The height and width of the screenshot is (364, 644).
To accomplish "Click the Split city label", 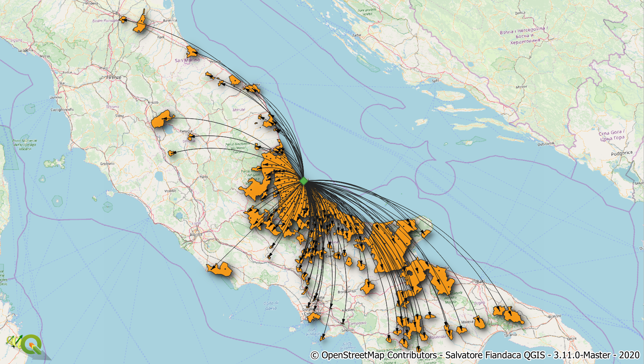I will 435,80.
